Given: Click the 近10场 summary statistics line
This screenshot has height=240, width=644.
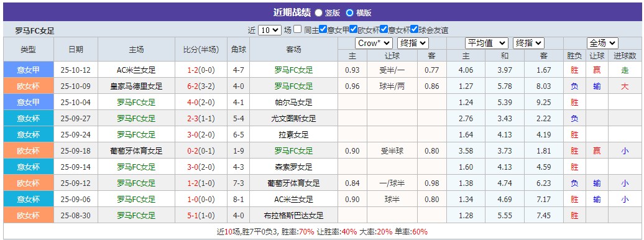Looking at the screenshot, I should point(322,231).
